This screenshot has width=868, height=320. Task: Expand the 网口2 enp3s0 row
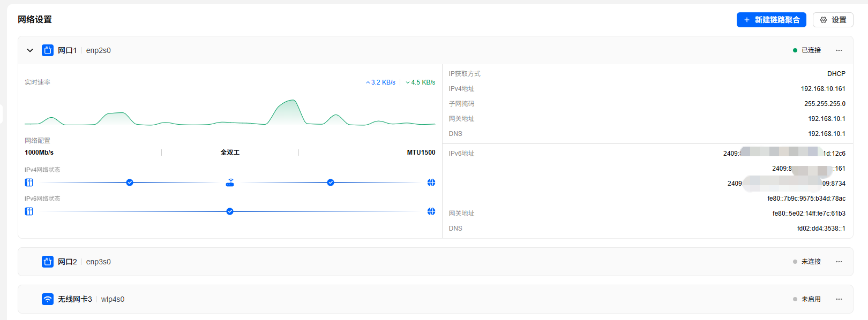436,262
